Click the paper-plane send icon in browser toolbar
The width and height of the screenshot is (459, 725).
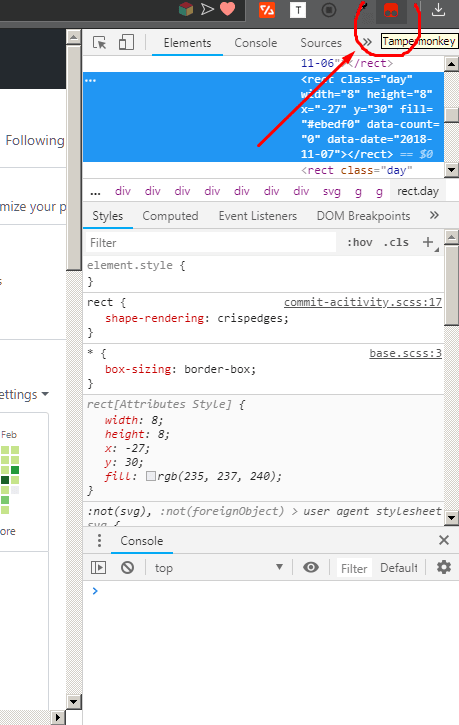207,9
